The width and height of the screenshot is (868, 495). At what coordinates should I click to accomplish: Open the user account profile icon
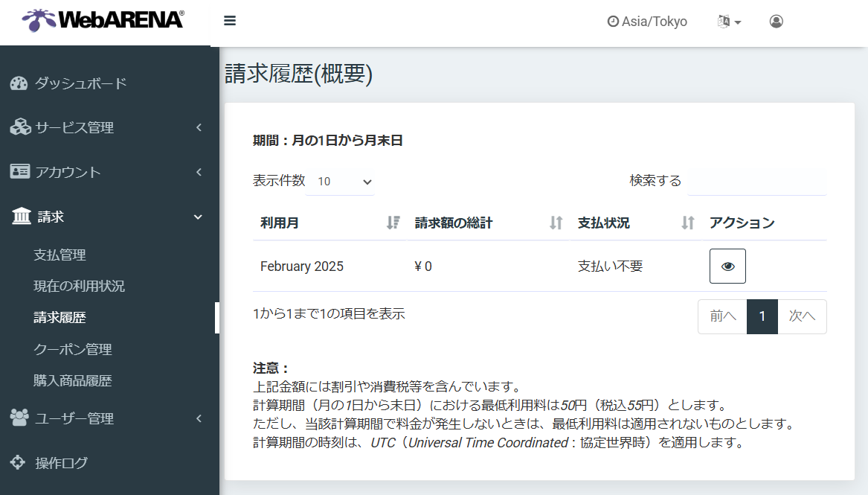tap(776, 22)
